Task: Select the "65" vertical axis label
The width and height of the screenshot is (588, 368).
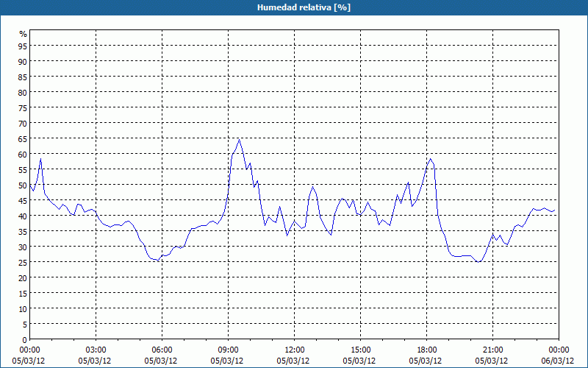Action: pos(23,138)
